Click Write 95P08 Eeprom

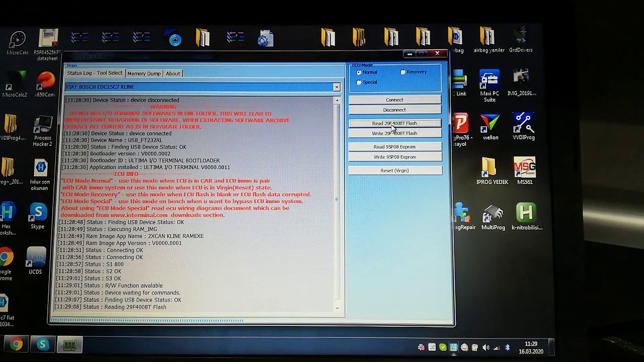(x=395, y=157)
